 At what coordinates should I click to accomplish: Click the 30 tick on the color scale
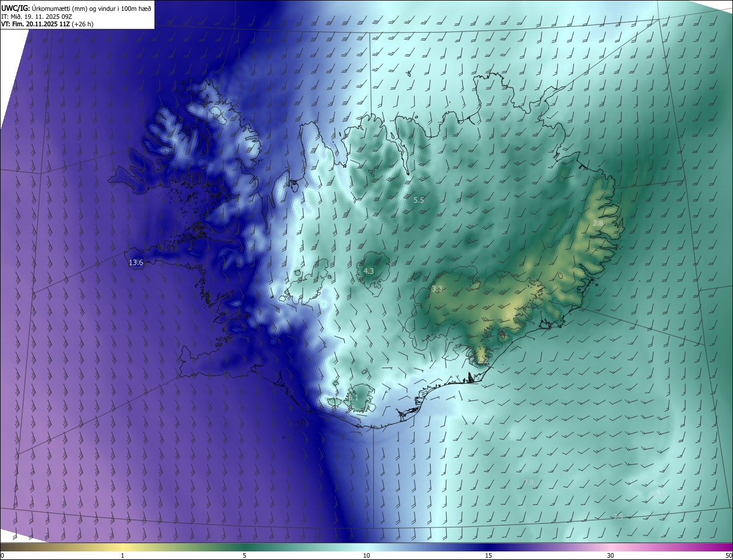tap(610, 555)
